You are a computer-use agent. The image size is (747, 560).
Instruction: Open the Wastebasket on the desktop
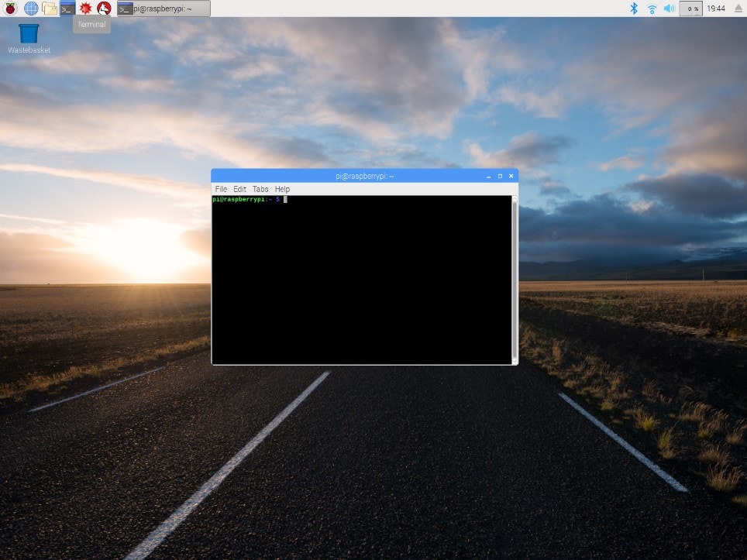click(28, 35)
